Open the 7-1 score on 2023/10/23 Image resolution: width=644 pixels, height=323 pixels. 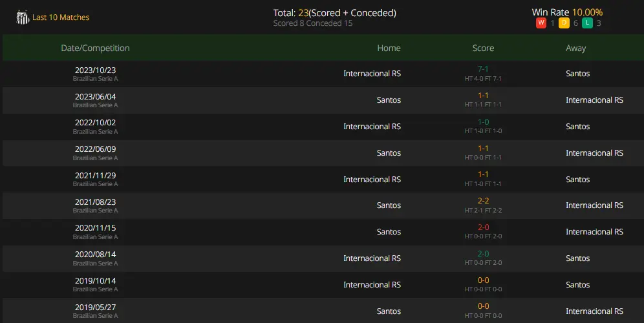483,69
